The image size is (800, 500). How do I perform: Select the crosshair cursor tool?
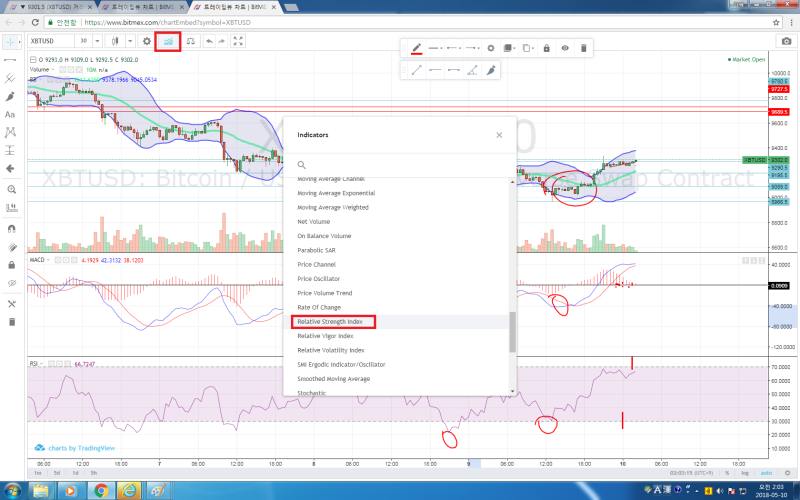coord(10,42)
